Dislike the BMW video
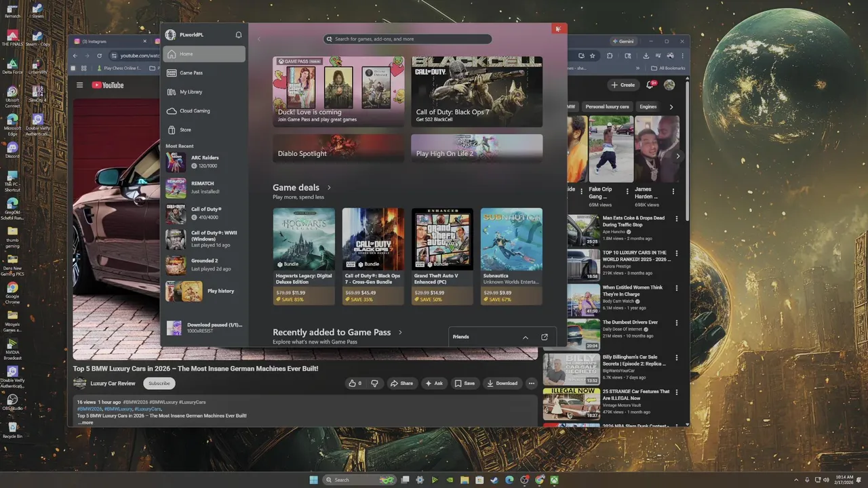The height and width of the screenshot is (488, 868). [x=374, y=383]
